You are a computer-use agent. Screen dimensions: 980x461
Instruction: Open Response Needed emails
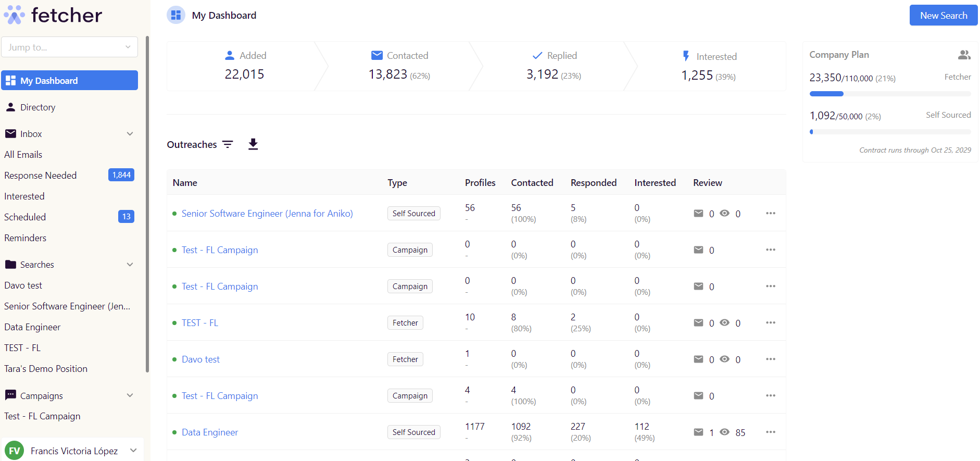coord(41,176)
